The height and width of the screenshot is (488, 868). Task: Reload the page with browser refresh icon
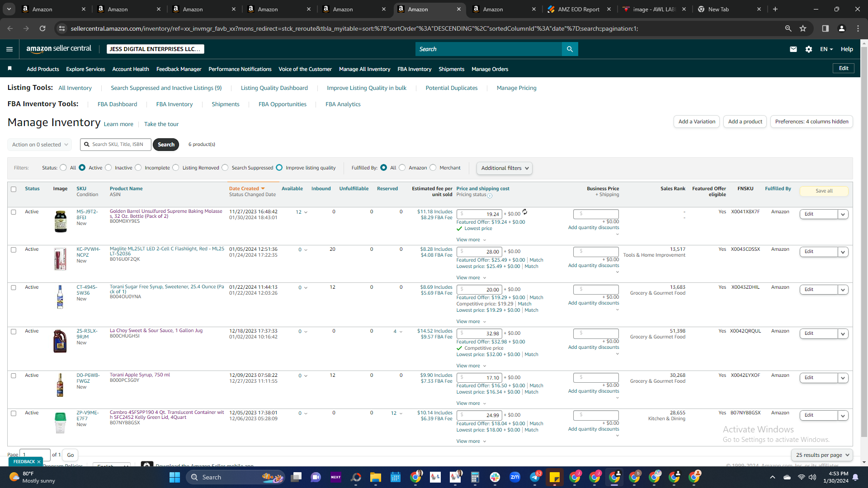pos(42,28)
